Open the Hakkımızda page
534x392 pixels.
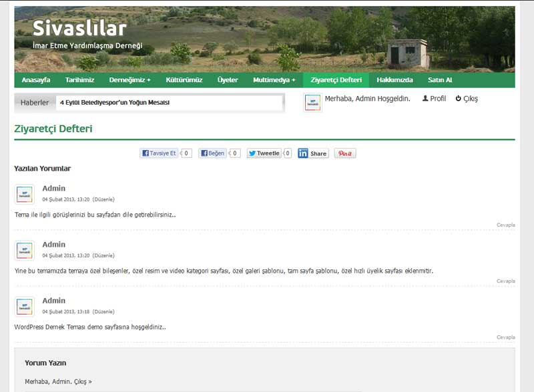click(394, 80)
